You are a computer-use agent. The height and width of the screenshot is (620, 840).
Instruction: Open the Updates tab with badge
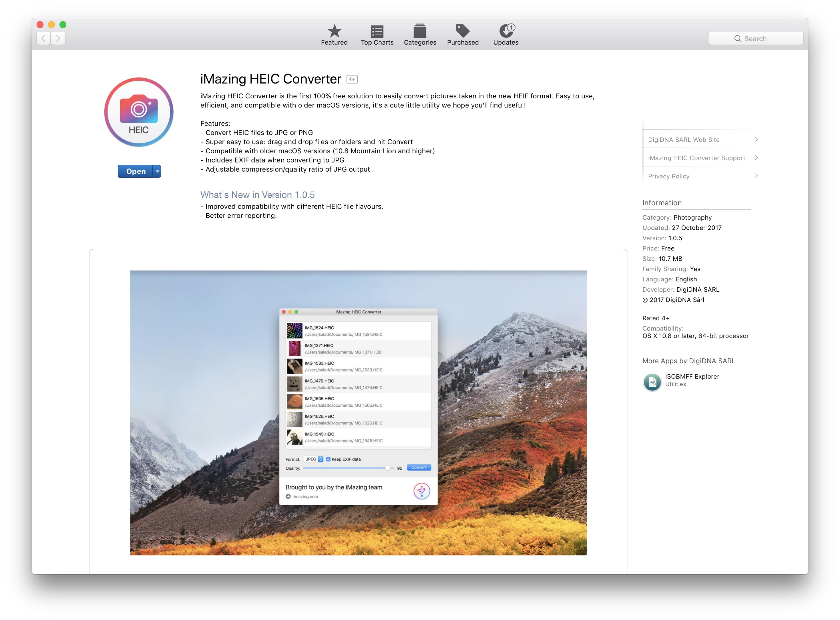(505, 35)
